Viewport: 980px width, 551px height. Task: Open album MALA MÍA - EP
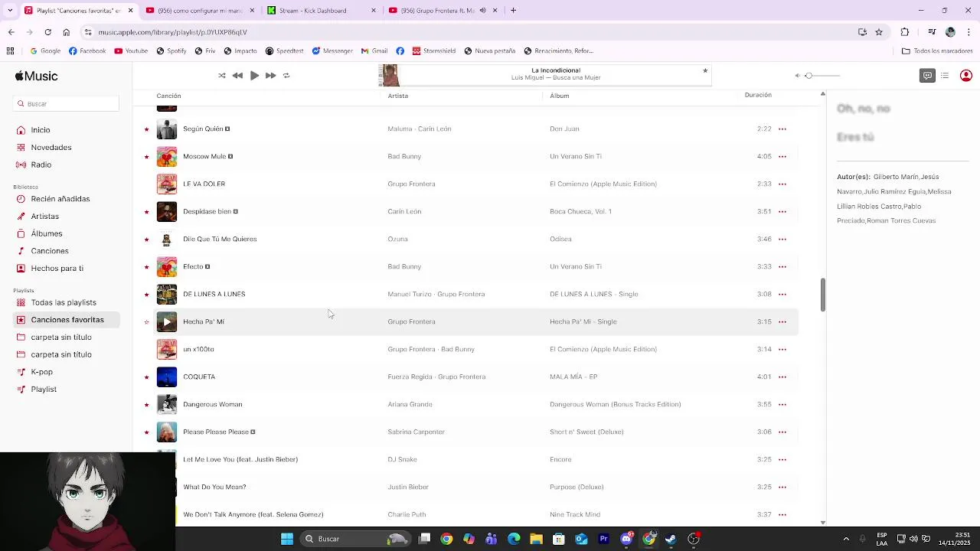pos(573,377)
